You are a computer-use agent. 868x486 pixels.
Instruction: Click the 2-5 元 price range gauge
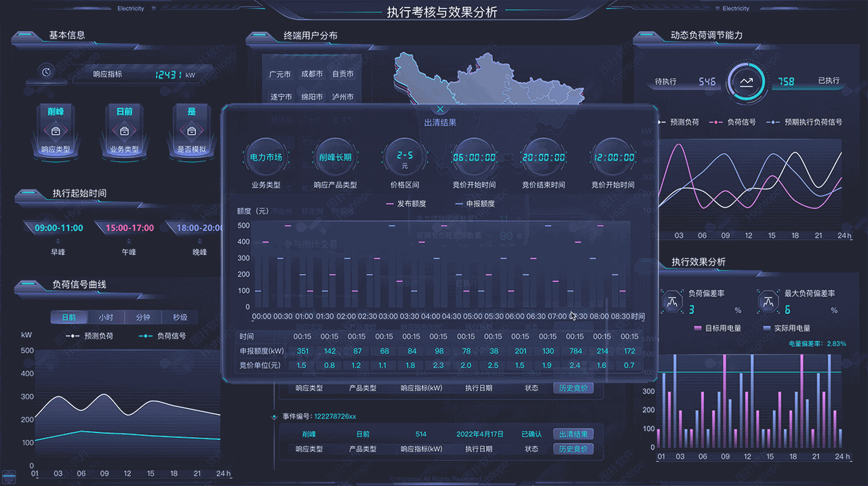coord(405,157)
